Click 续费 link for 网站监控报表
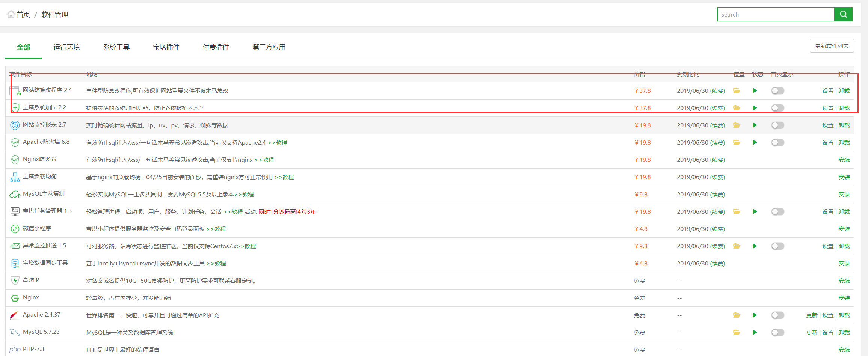The height and width of the screenshot is (356, 868). pos(717,125)
